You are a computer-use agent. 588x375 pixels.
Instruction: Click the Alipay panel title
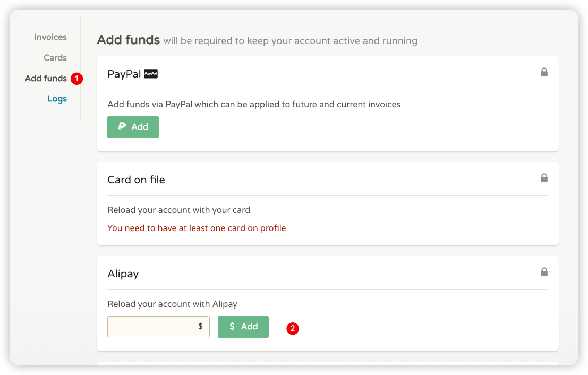(x=123, y=274)
